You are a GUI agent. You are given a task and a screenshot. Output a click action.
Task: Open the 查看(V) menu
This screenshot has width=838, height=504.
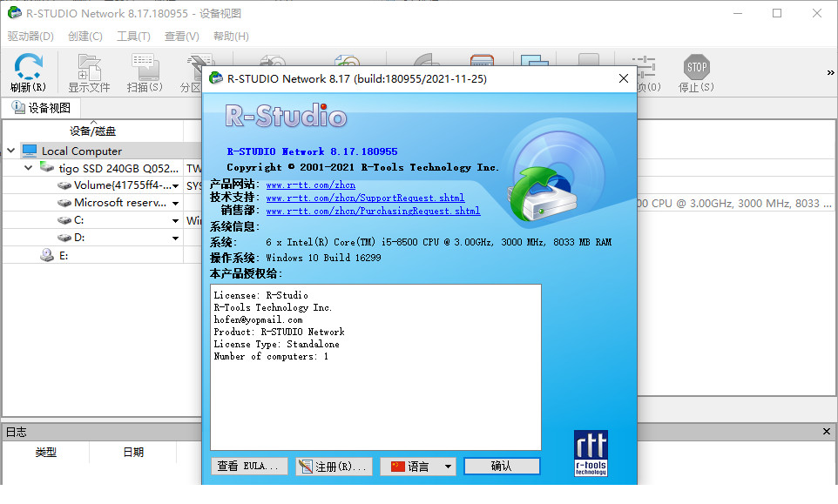pyautogui.click(x=182, y=37)
